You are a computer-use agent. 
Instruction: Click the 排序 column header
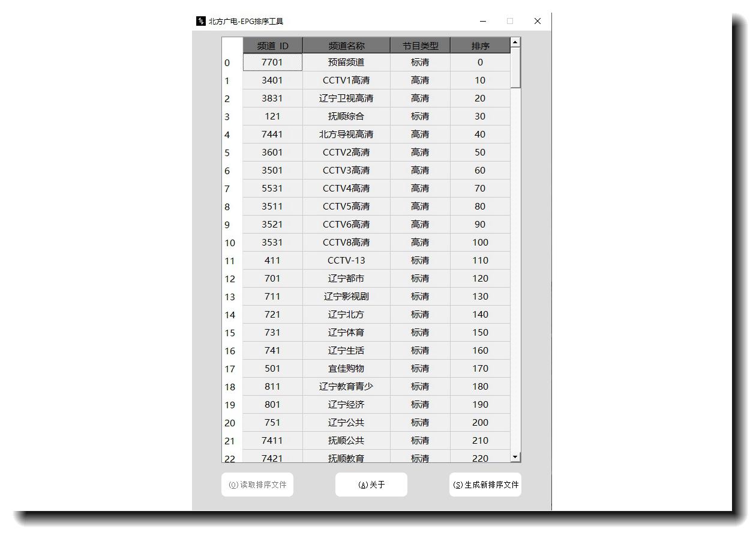480,46
